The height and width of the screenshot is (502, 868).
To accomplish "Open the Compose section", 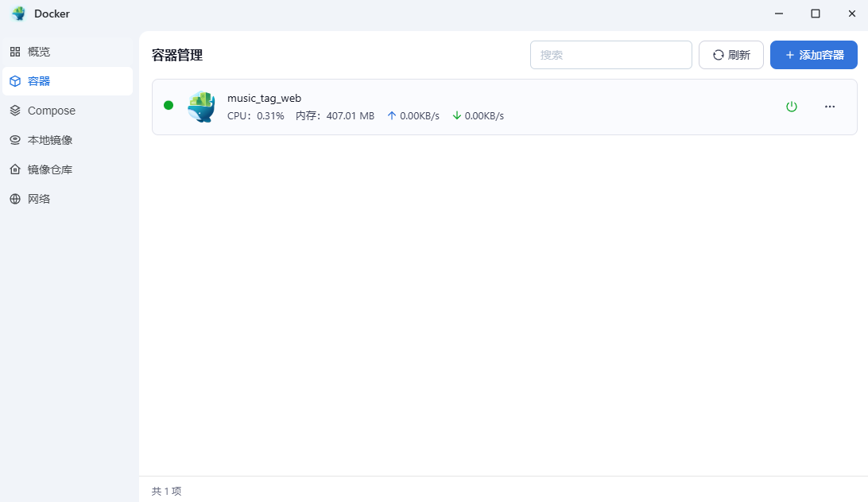I will [67, 111].
